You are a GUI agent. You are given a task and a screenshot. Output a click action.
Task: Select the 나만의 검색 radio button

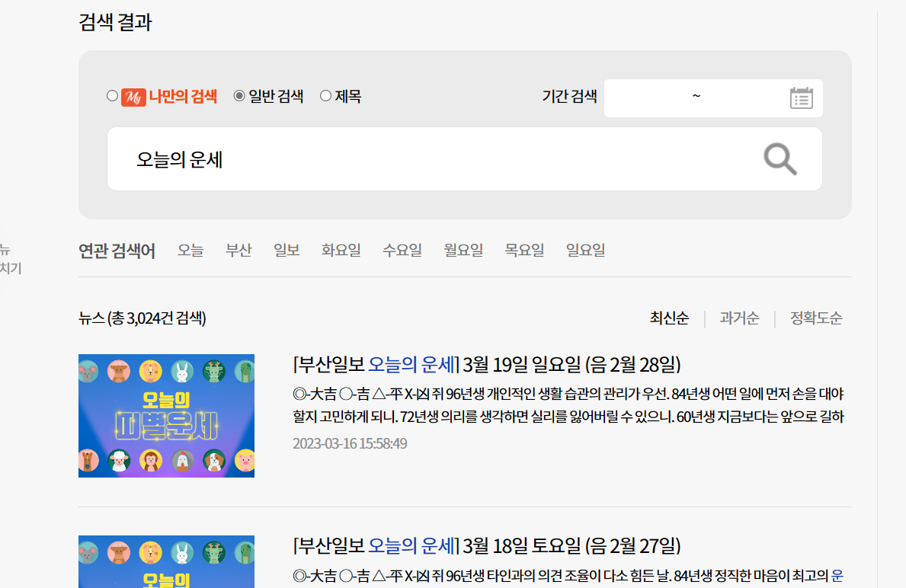coord(112,96)
